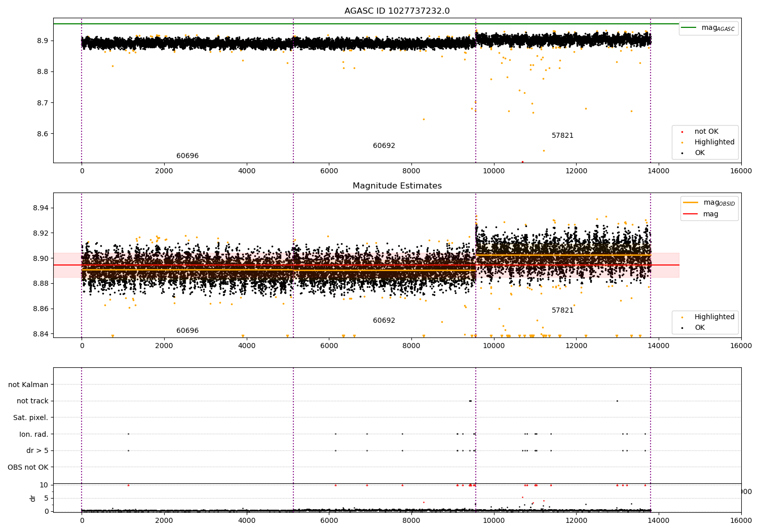Click x-axis tick 8000 under Magnitude Estimates plot
This screenshot has height=532, width=760.
point(411,346)
